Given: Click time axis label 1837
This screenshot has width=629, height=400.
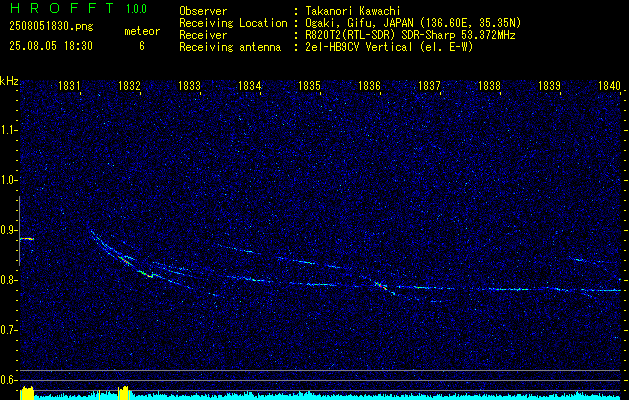Looking at the screenshot, I should 429,85.
